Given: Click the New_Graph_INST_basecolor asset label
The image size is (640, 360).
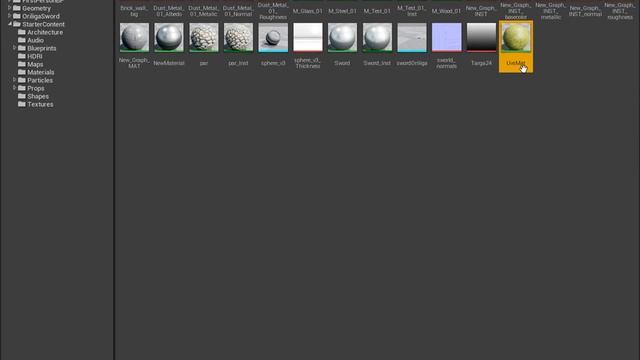Looking at the screenshot, I should click(x=516, y=11).
